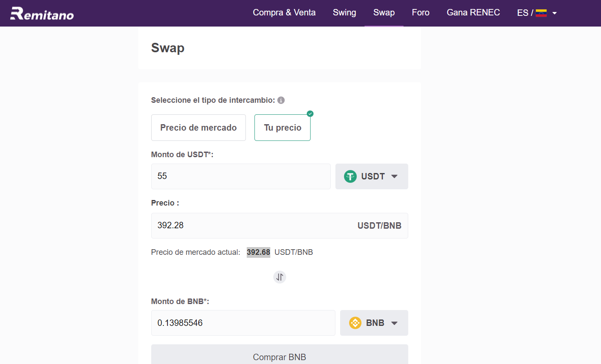Open the Gana RENEC link
The image size is (601, 364).
[x=473, y=13]
